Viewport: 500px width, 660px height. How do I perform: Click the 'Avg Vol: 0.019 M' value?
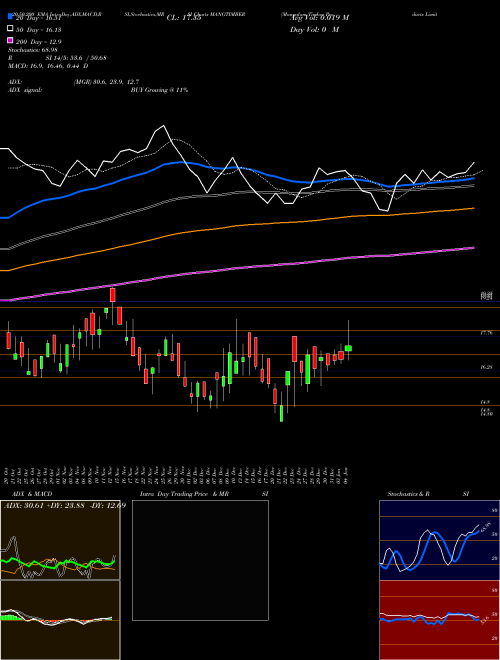click(x=319, y=18)
